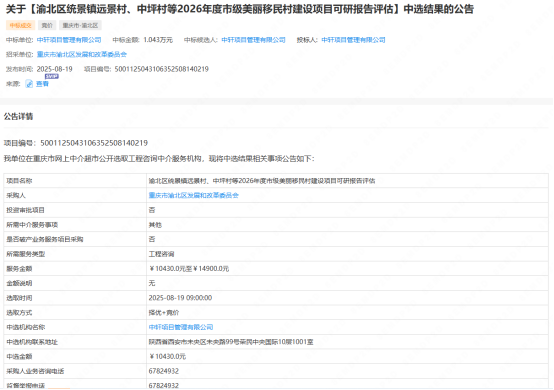Click the 所需中介服务事项 label cell
Image resolution: width=554 pixels, height=390 pixels.
[x=75, y=225]
